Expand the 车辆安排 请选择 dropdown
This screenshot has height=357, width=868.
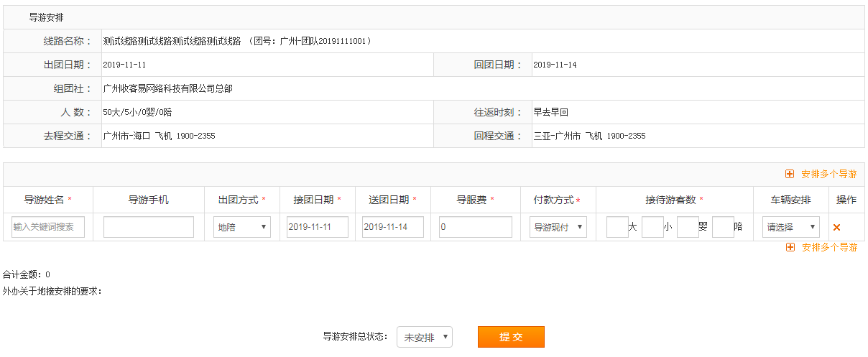click(790, 228)
